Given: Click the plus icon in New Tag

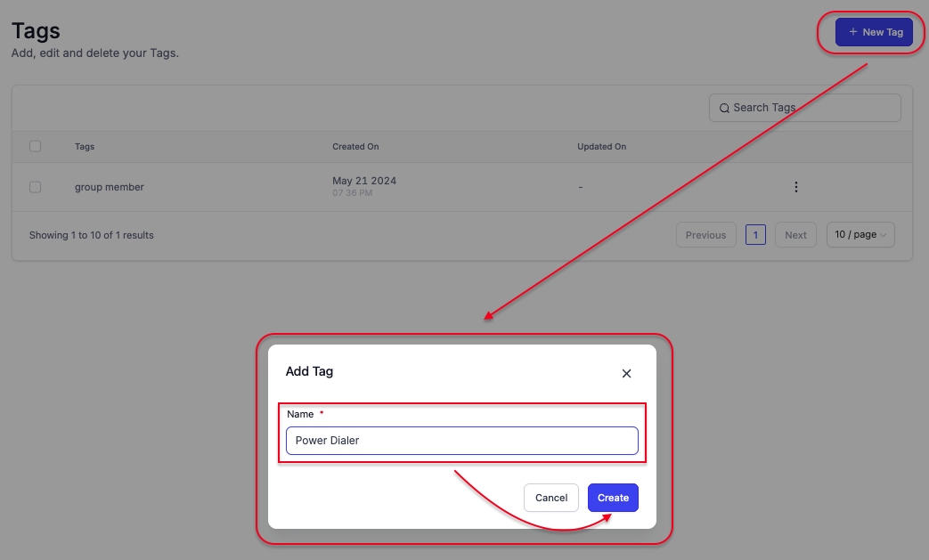Looking at the screenshot, I should (x=852, y=32).
